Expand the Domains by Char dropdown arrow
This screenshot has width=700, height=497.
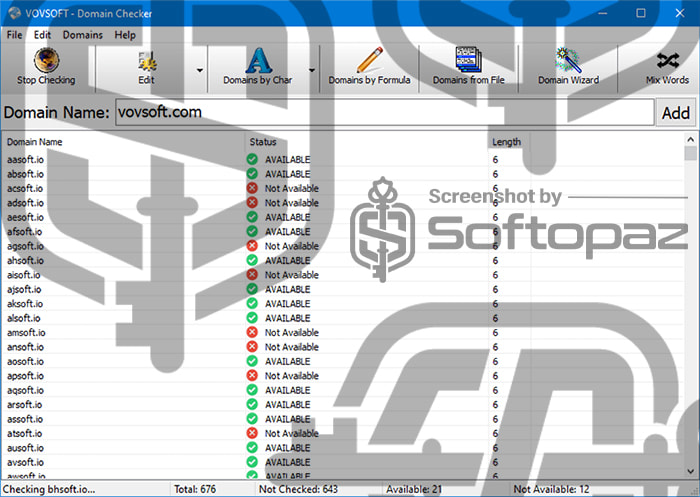(x=312, y=70)
